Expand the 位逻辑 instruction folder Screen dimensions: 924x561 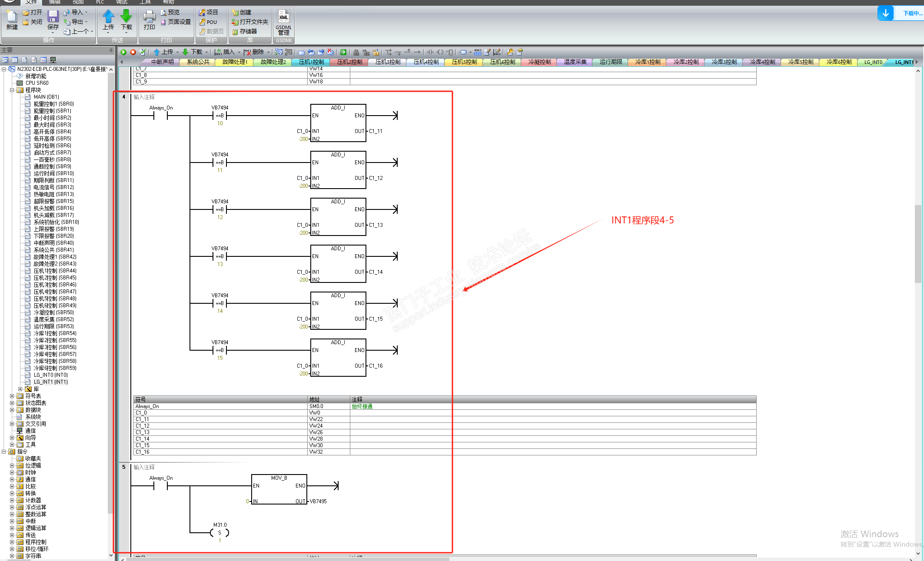pyautogui.click(x=12, y=465)
